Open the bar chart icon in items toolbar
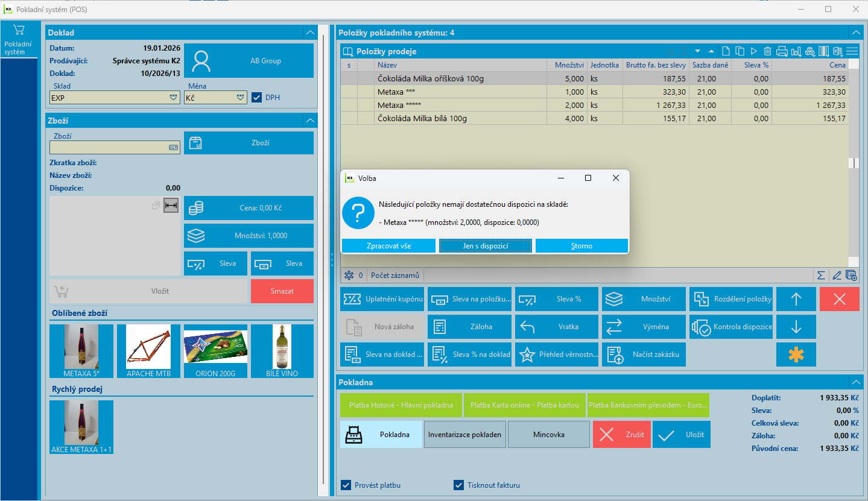Image resolution: width=868 pixels, height=501 pixels. coord(796,51)
